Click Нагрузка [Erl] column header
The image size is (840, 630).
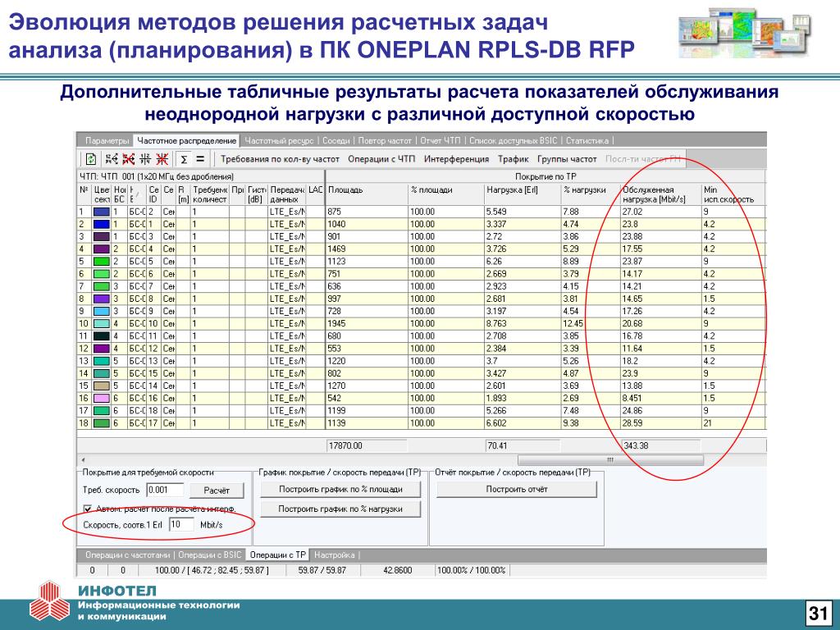click(523, 194)
